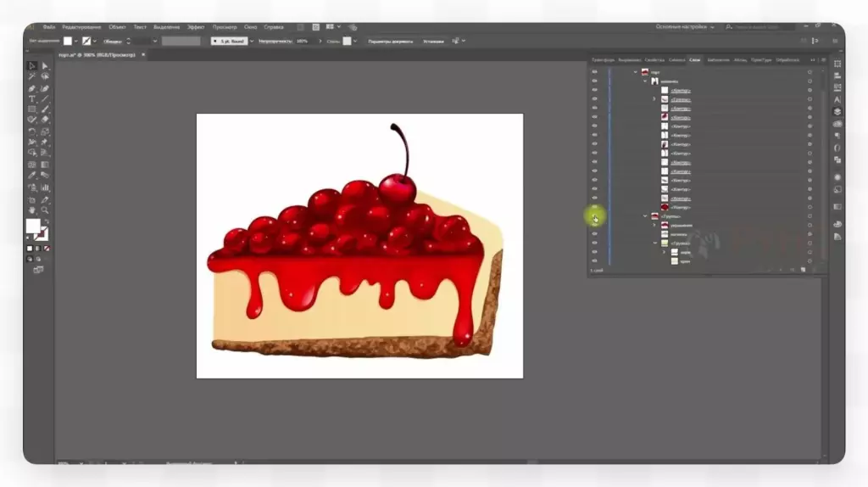868x487 pixels.
Task: Select the Rectangle tool
Action: point(31,109)
